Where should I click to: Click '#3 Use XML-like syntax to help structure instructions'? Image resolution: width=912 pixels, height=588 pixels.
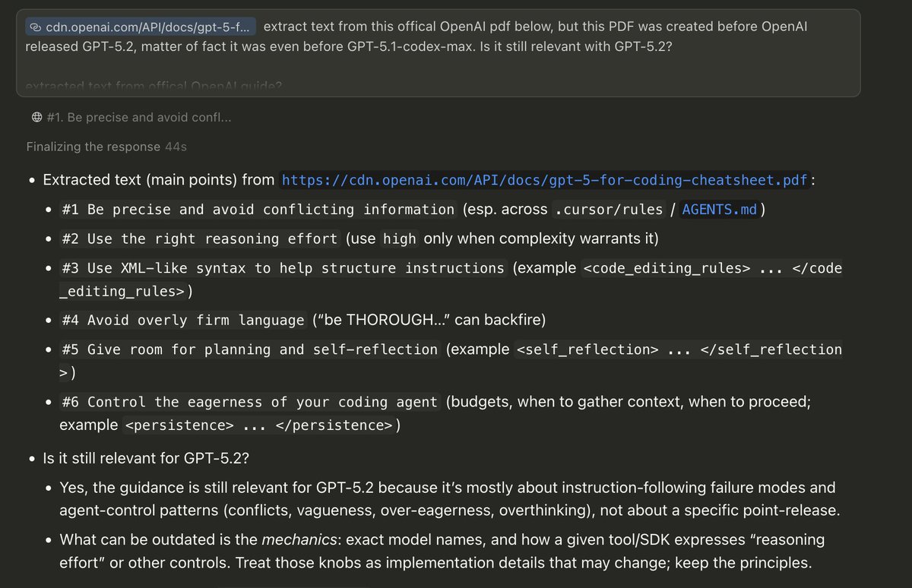coord(284,268)
